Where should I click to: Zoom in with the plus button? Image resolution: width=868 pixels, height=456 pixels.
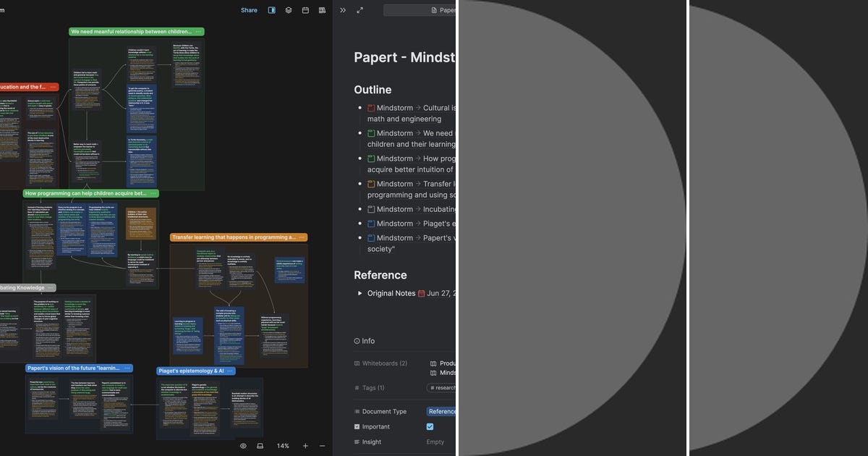coord(305,446)
